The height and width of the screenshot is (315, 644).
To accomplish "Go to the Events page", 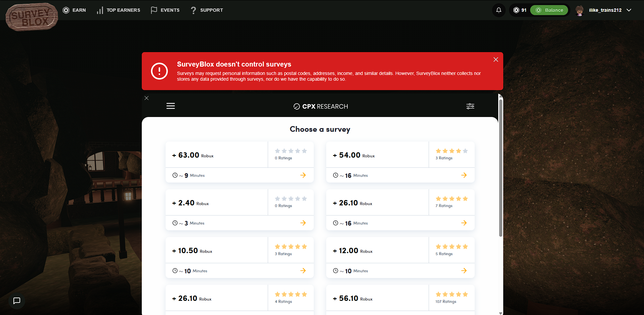I will click(x=165, y=10).
